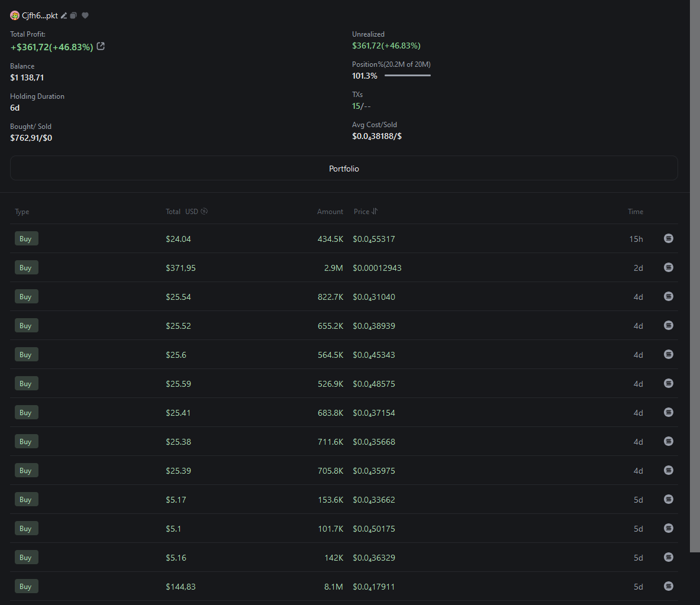Click the amount 711.6K
Screen dimensions: 700x605
(x=330, y=442)
